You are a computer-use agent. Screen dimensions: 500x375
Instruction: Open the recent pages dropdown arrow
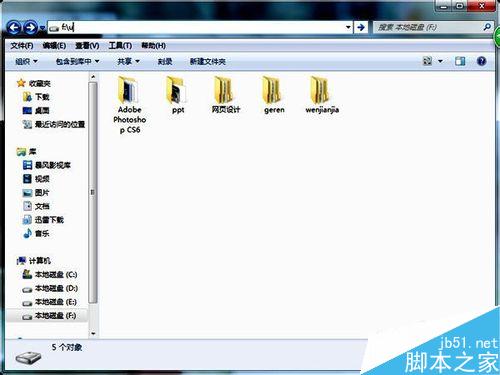tap(42, 28)
